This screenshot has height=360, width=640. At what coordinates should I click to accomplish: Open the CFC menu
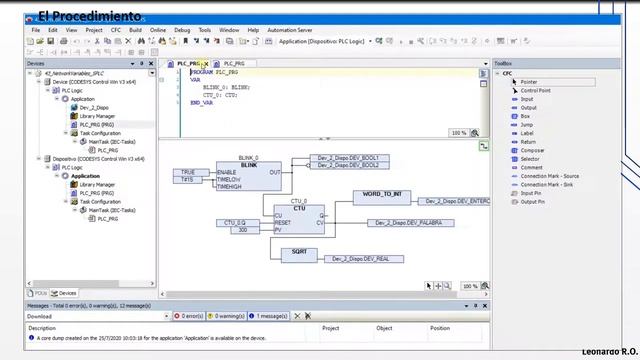point(116,30)
